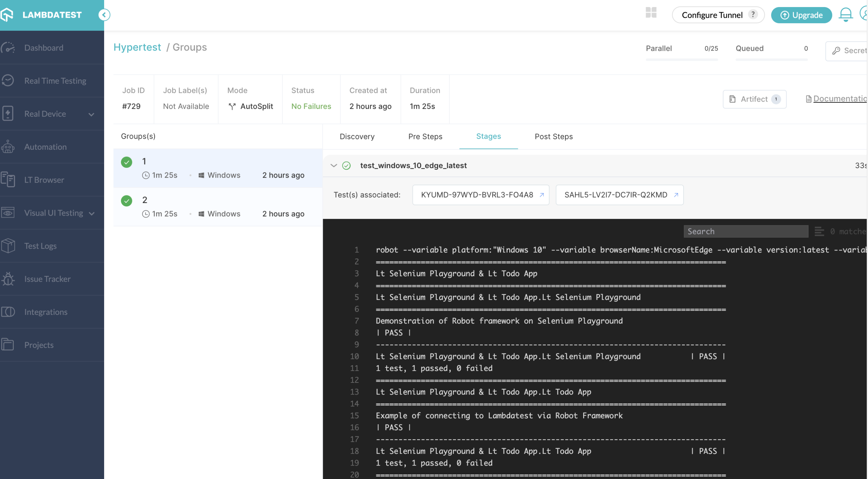Click the Job ID #729 value
Image resolution: width=868 pixels, height=479 pixels.
(131, 107)
